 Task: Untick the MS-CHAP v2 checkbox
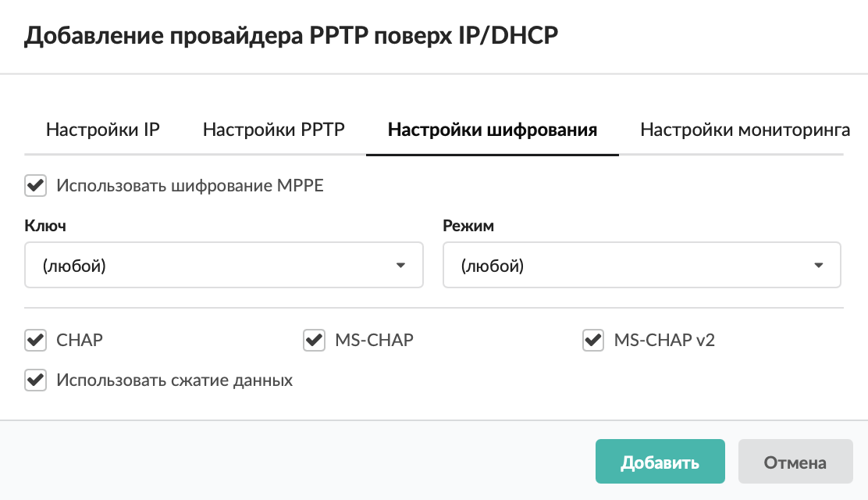click(593, 341)
